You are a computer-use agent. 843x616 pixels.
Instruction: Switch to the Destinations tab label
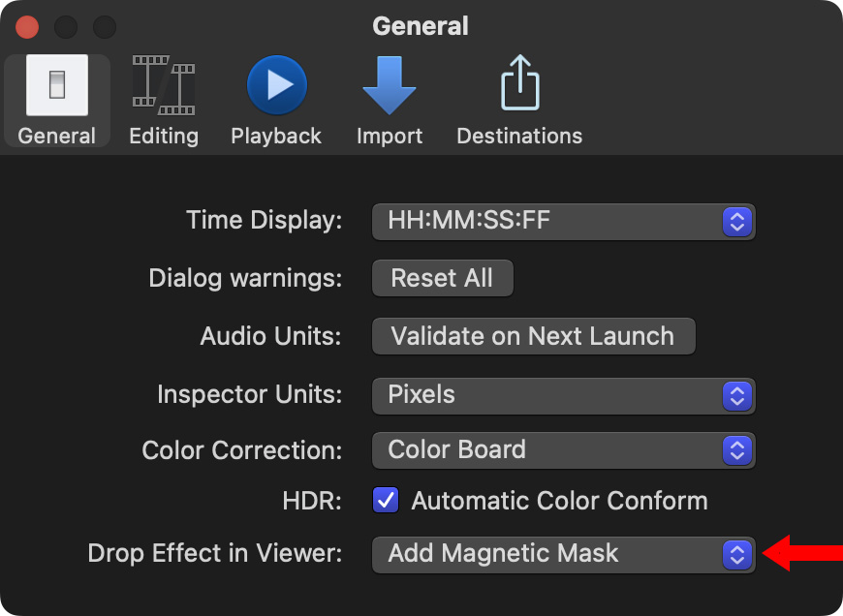click(x=519, y=136)
